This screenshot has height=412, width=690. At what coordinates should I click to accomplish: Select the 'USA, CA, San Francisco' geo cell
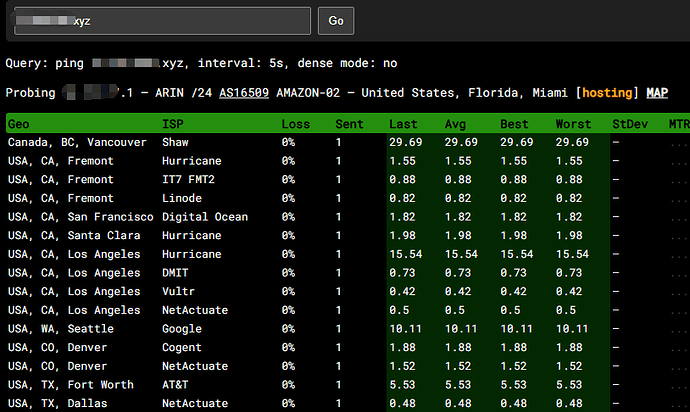point(81,217)
